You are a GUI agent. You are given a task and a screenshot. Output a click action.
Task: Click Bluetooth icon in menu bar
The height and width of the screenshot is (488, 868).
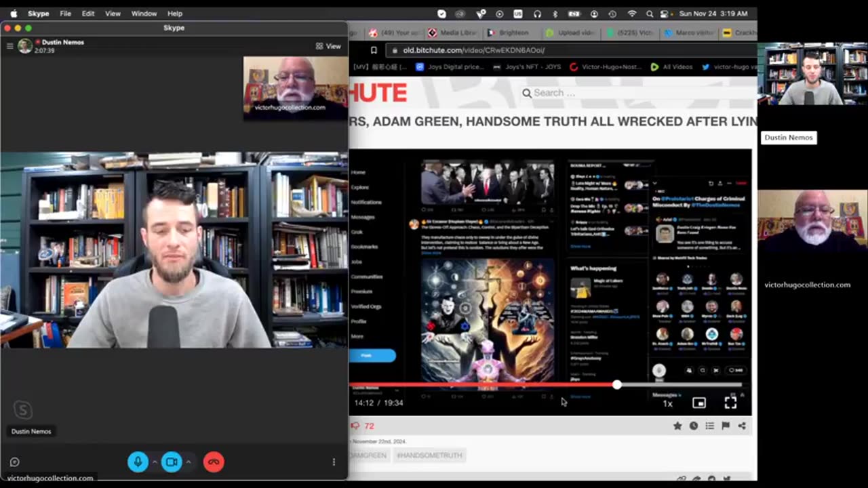pyautogui.click(x=555, y=14)
